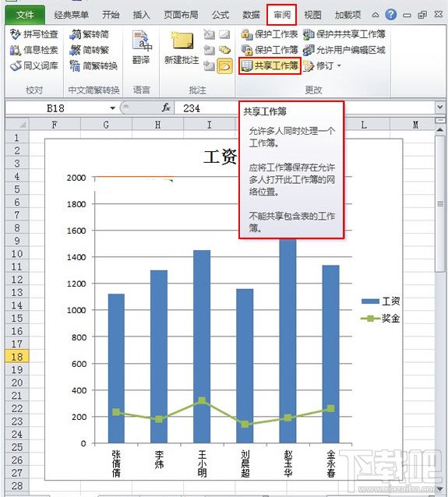Click the blue bar for 王小明
Screen dimensions: 448x497
202,346
